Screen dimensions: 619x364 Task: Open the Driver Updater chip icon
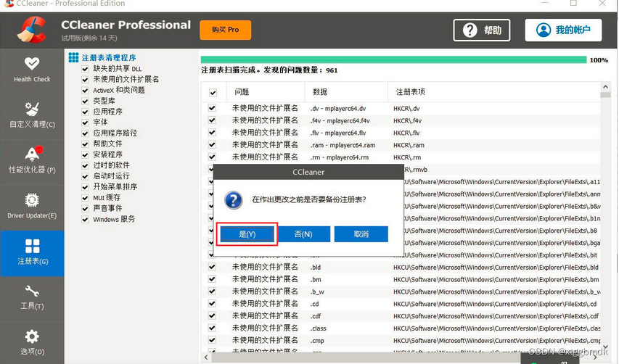tap(32, 200)
